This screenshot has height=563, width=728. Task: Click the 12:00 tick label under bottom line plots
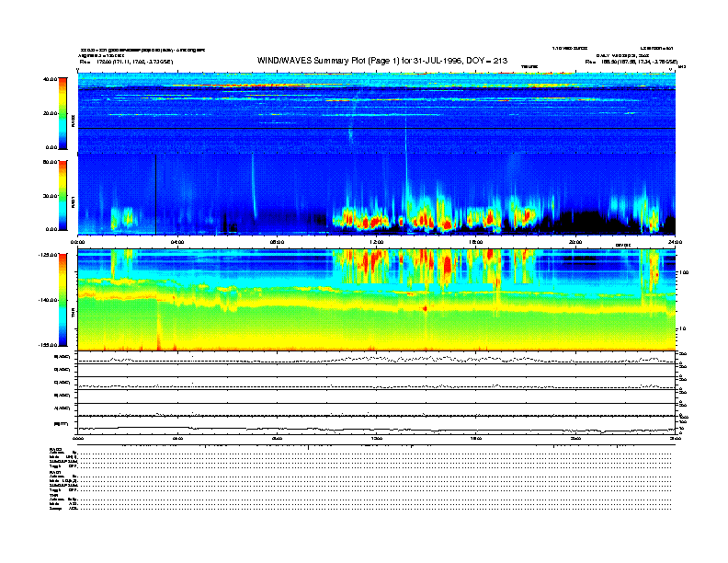(x=377, y=438)
